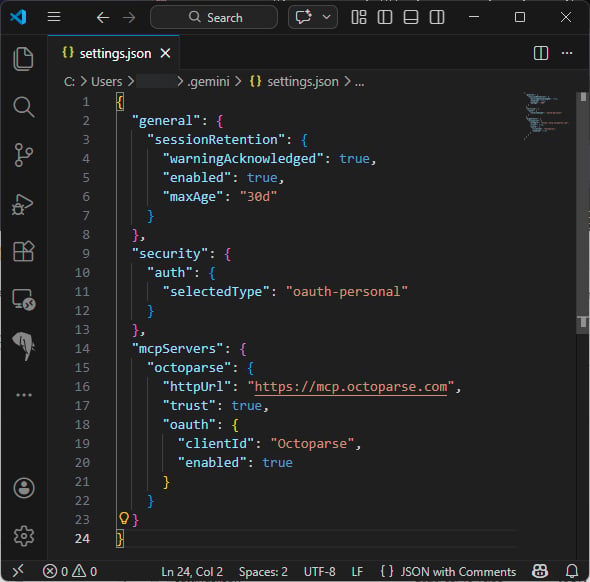Click the Search command center field

pos(214,17)
